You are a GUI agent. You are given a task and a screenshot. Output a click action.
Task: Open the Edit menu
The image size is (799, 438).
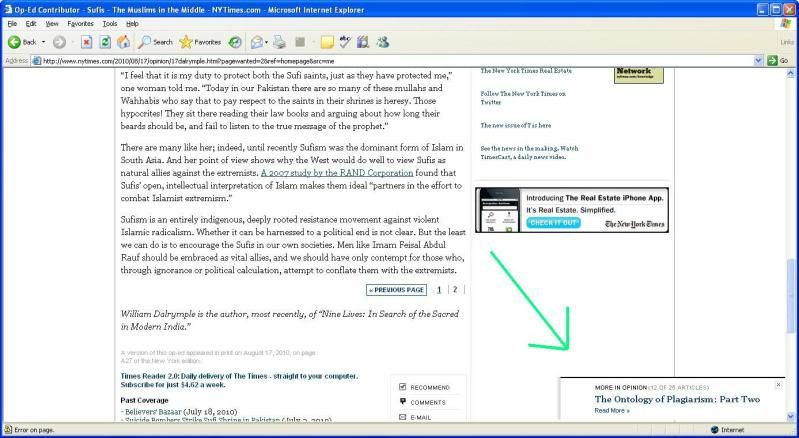pos(31,23)
